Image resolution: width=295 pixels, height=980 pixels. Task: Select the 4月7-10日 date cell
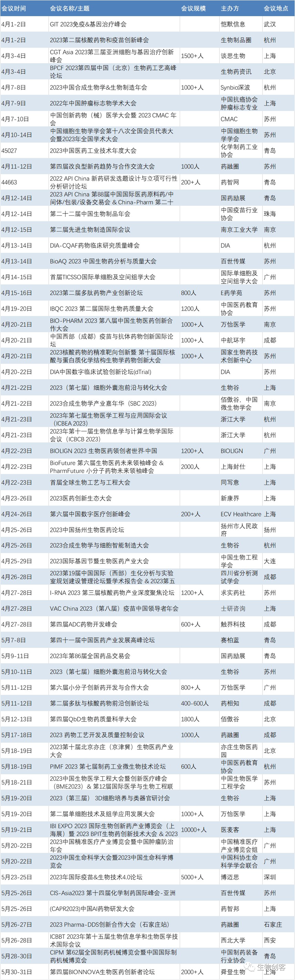(15, 119)
